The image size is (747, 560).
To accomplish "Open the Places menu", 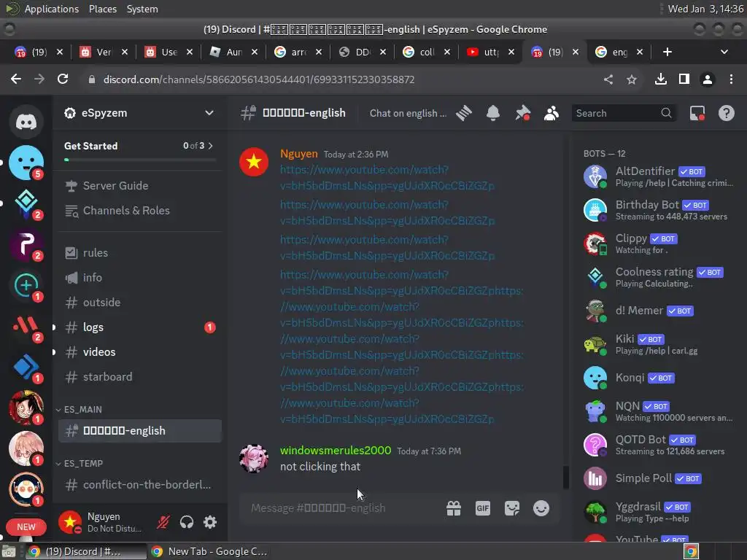I will click(102, 9).
